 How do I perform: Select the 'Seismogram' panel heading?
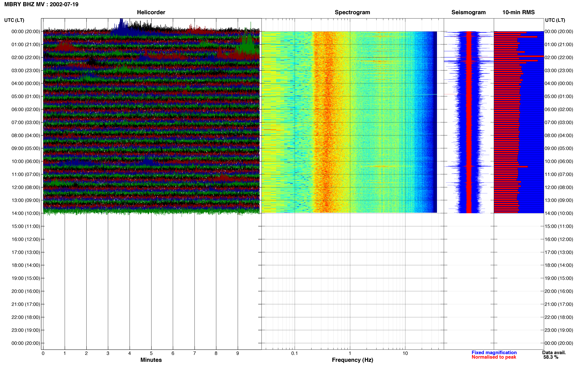pos(468,12)
